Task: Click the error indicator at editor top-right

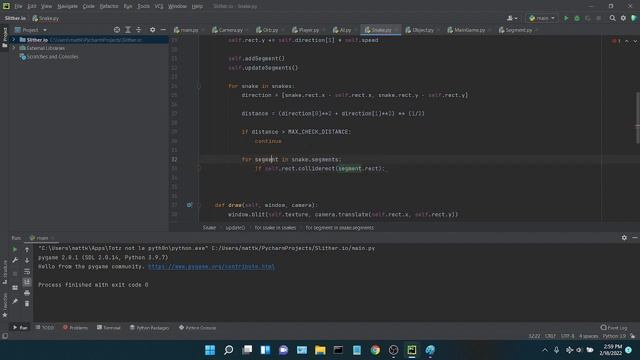Action: [616, 41]
